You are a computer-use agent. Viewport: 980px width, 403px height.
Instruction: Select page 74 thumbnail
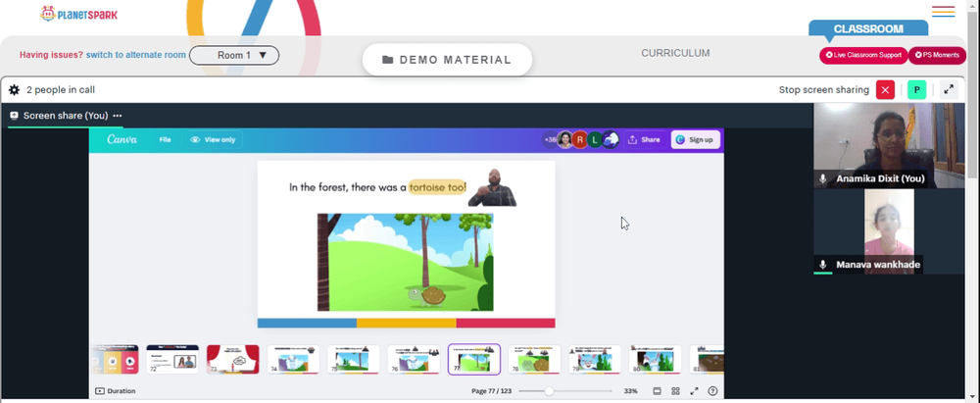293,359
